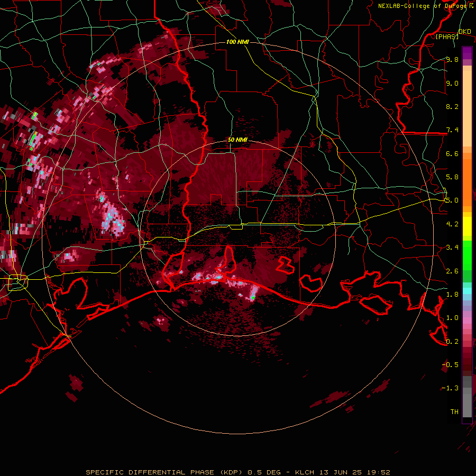
Task: Select the light peach segment of color bar
Action: pyautogui.click(x=467, y=108)
